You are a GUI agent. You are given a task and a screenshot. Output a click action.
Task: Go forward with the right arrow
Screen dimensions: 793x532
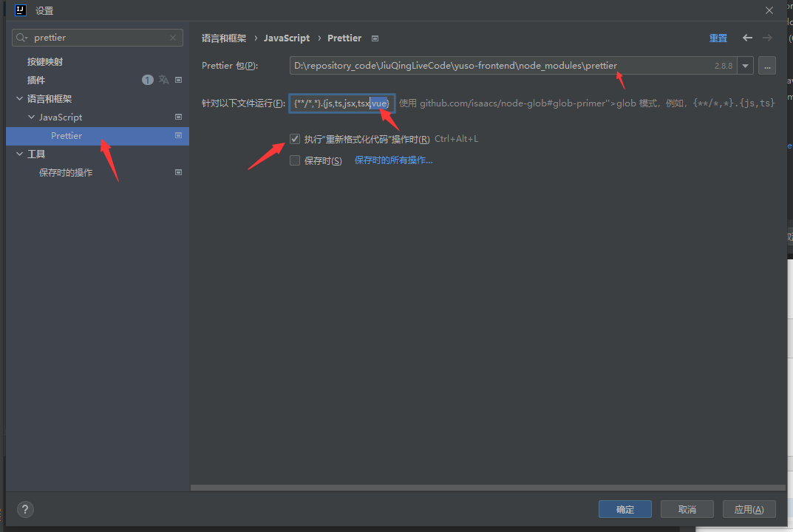coord(767,38)
